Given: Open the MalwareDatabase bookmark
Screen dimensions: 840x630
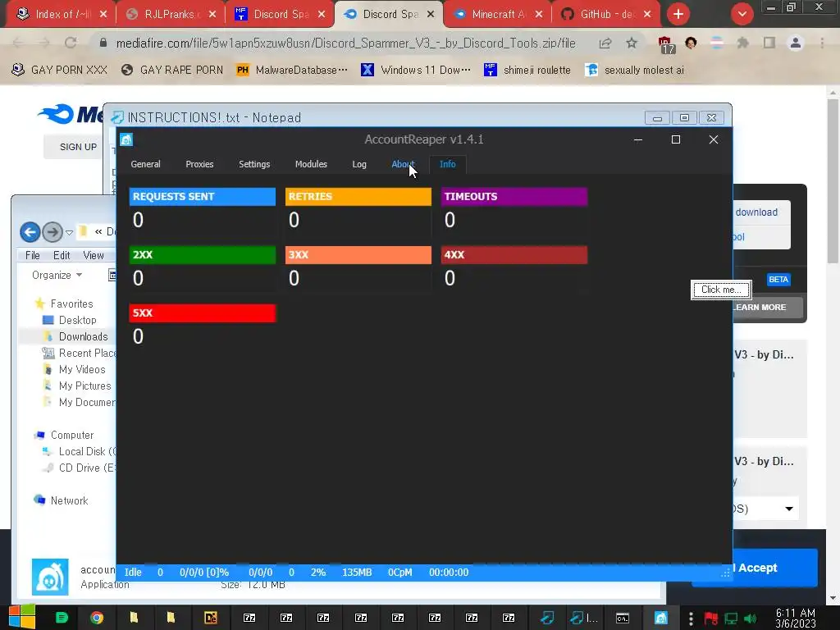Looking at the screenshot, I should click(x=293, y=70).
